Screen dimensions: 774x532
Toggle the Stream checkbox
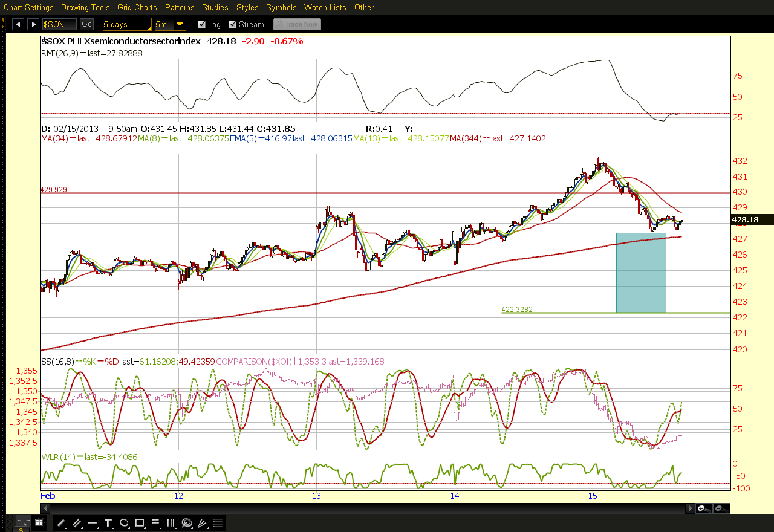233,24
